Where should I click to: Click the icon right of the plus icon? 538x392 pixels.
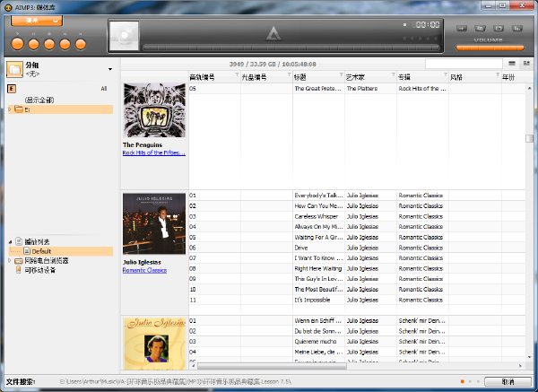[x=480, y=28]
